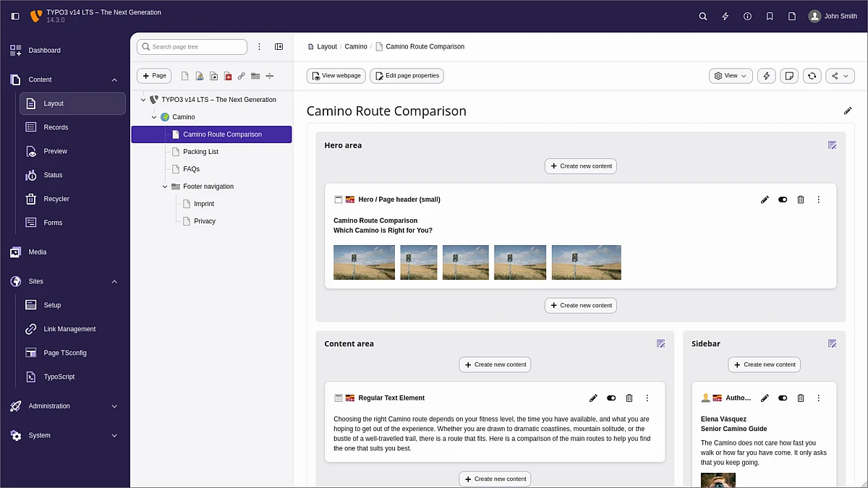Image resolution: width=868 pixels, height=488 pixels.
Task: Edit the Regular Text Element with pencil
Action: click(593, 398)
